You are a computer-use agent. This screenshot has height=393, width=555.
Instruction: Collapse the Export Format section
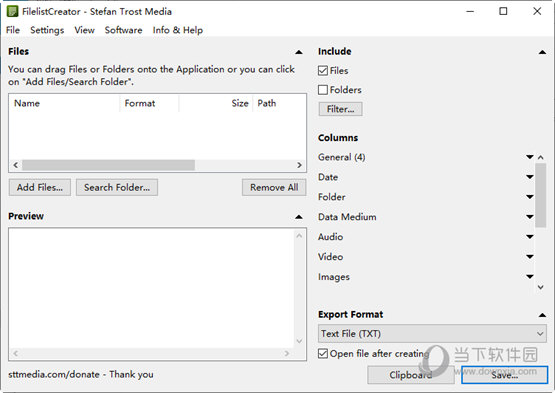tap(542, 315)
